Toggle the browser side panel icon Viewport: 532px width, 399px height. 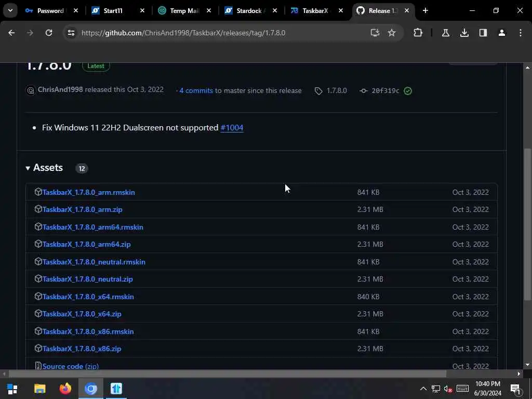(x=483, y=33)
